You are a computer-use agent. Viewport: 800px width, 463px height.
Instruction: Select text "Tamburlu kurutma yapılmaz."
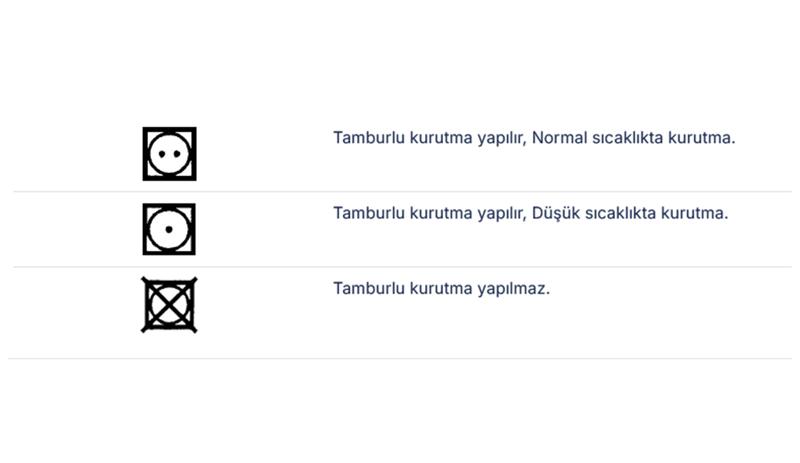pos(441,289)
